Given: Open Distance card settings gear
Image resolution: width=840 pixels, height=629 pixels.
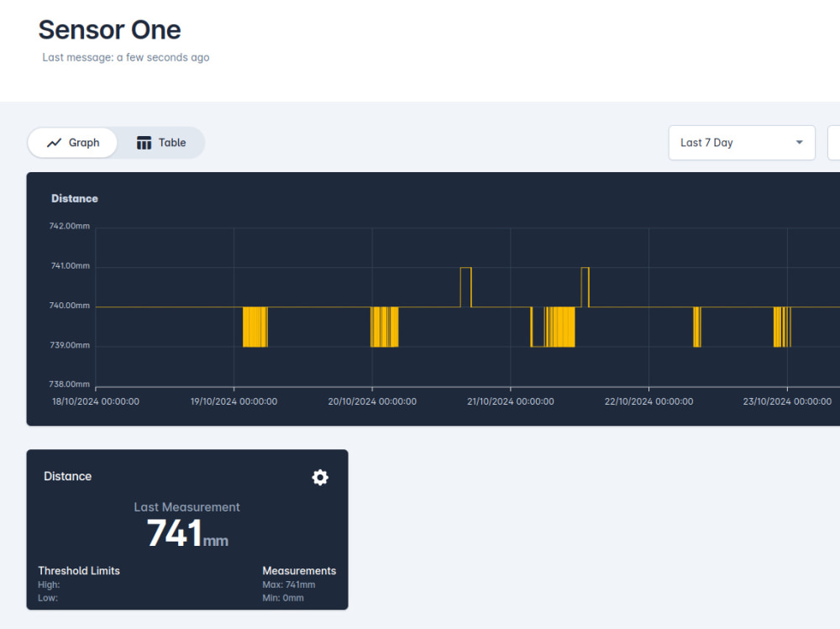Looking at the screenshot, I should pyautogui.click(x=320, y=477).
